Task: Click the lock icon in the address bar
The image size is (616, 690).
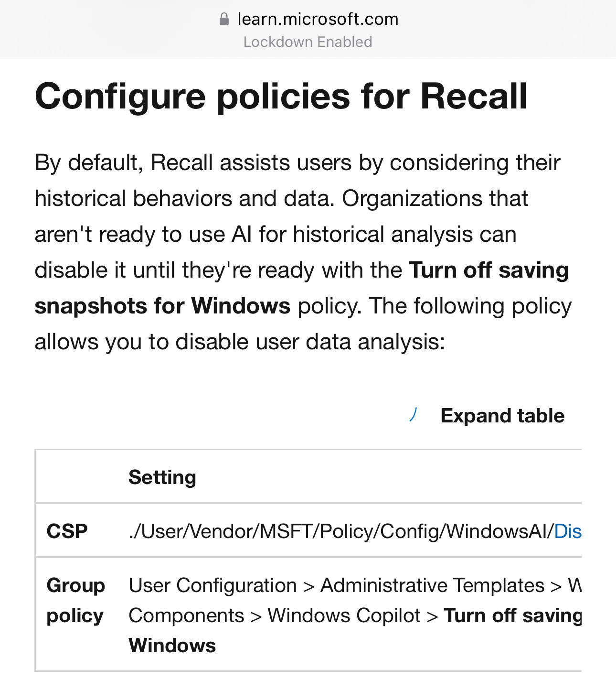Action: 223,19
